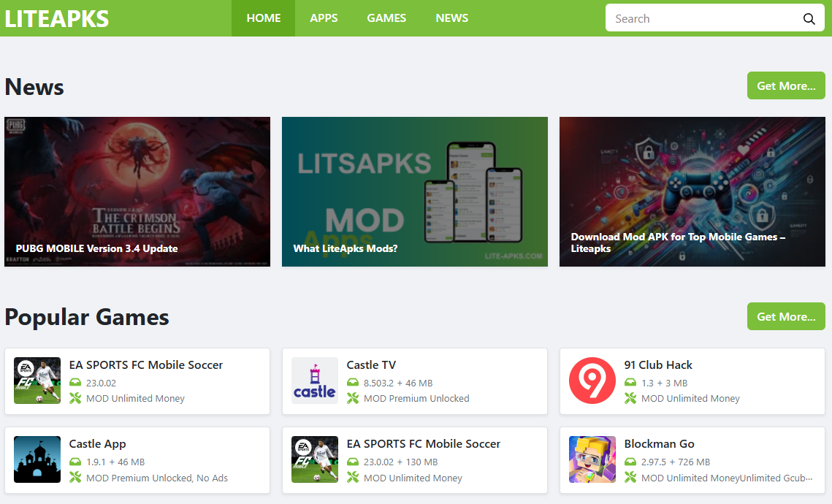Click 'MOD Unlimited MoneyUnlimited Gcub…' text
The image size is (832, 504).
pos(727,478)
